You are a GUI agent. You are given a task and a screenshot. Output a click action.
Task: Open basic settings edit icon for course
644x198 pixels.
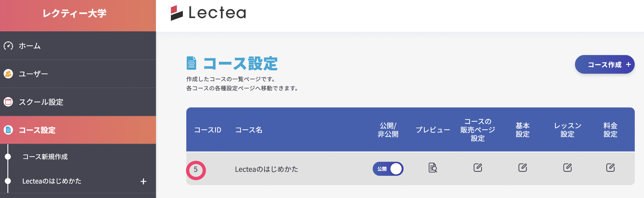(522, 167)
